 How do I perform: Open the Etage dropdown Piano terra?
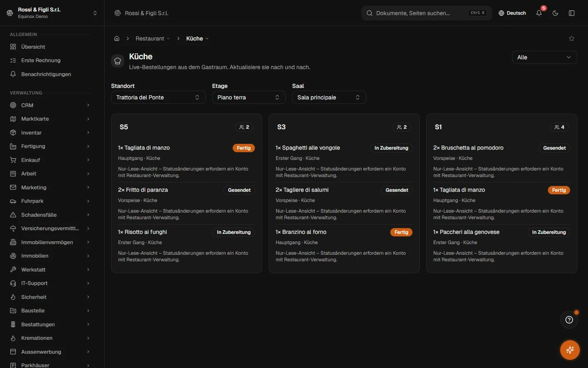pyautogui.click(x=249, y=97)
